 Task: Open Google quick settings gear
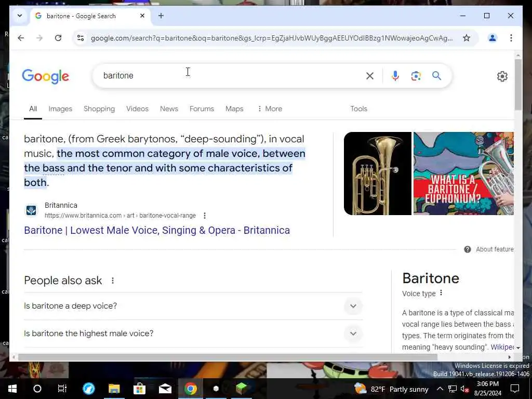click(502, 76)
